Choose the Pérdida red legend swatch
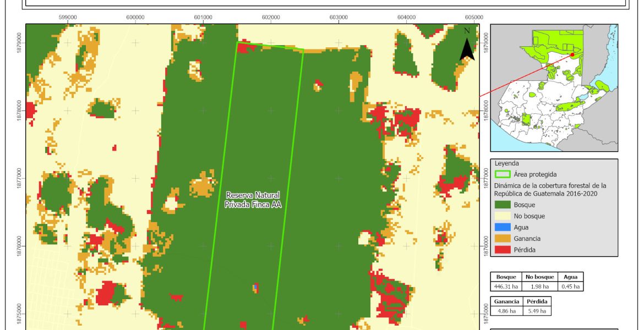Screen dimensions: 644x330 (x=503, y=249)
